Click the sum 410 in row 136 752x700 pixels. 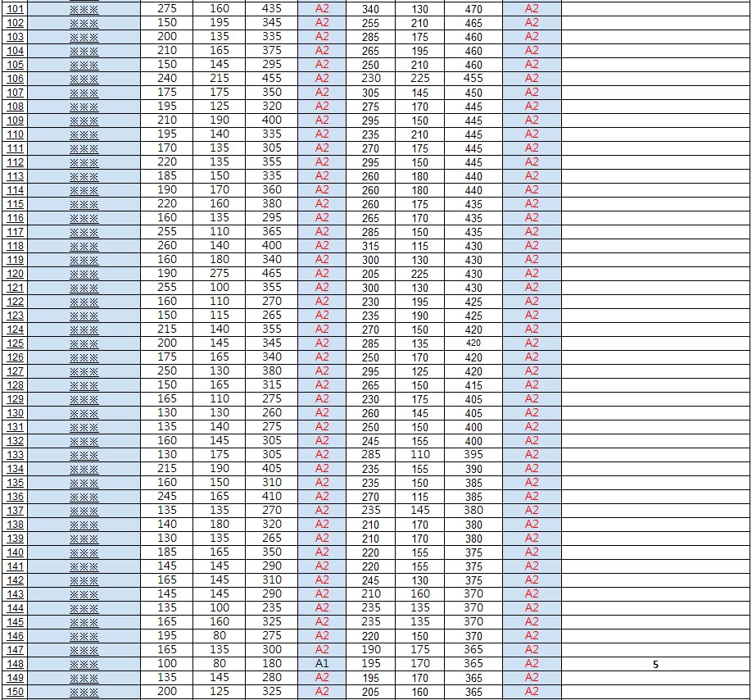tap(271, 497)
